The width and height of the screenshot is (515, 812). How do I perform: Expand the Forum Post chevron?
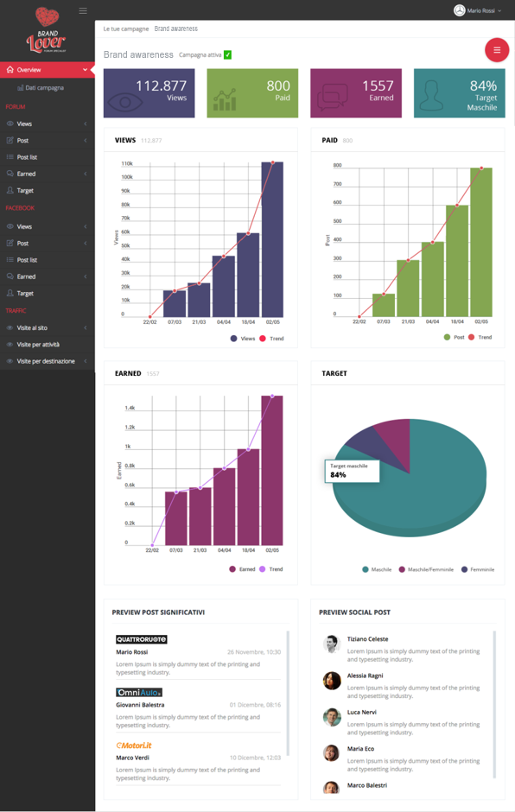[85, 140]
